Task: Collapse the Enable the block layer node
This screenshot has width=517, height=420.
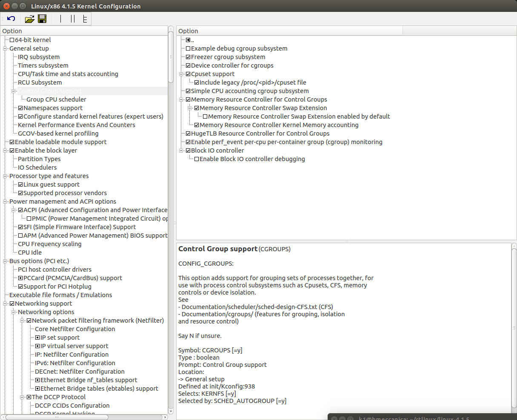Action: (6, 150)
